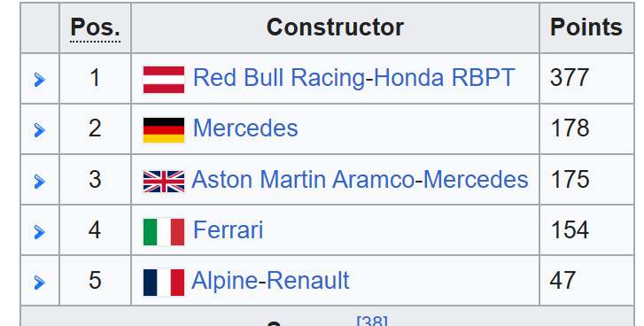This screenshot has width=644, height=326.
Task: Click the Austrian flag icon beside Red Bull
Action: click(164, 80)
